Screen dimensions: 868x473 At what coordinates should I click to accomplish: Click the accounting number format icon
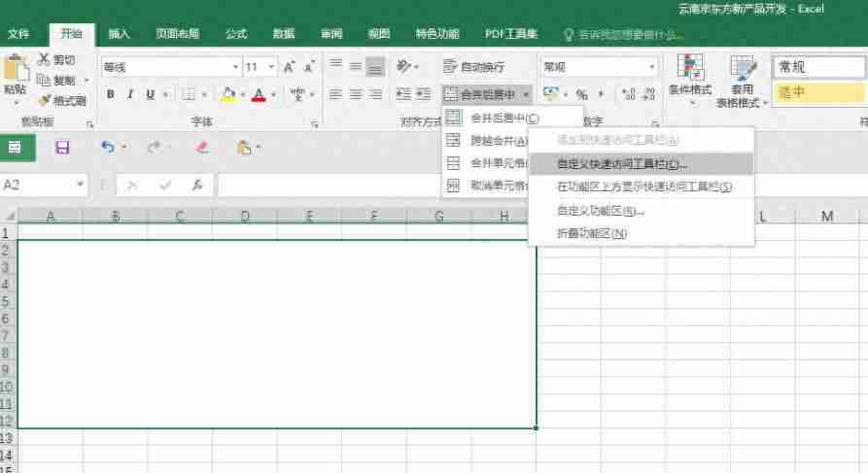pyautogui.click(x=550, y=93)
